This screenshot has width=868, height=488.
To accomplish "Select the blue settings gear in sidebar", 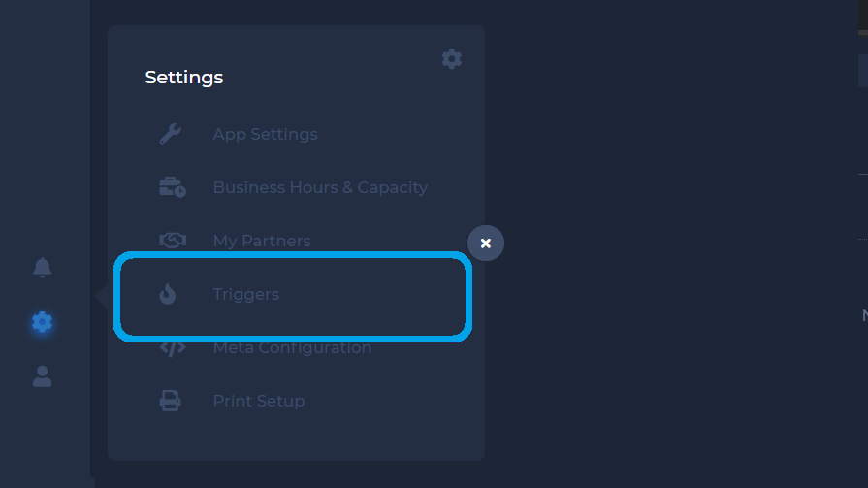I will [42, 322].
